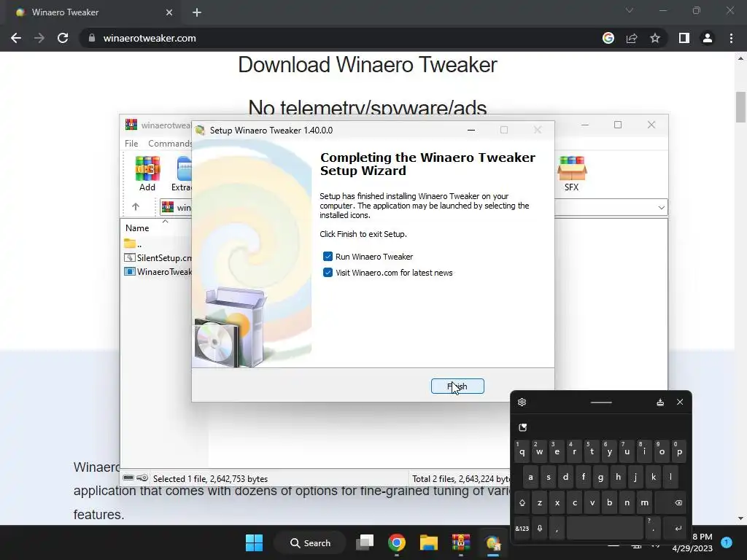Close the touch keyboard
This screenshot has height=560, width=747.
point(680,402)
